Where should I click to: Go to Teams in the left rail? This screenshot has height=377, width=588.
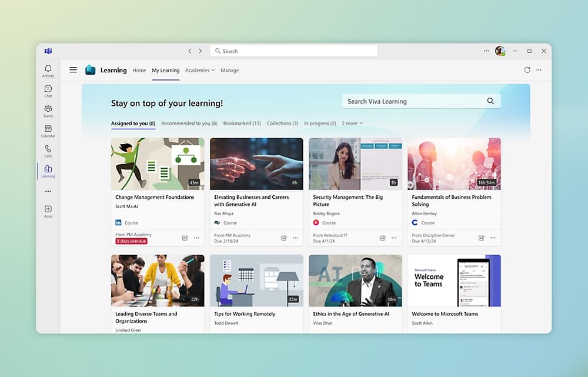[48, 111]
